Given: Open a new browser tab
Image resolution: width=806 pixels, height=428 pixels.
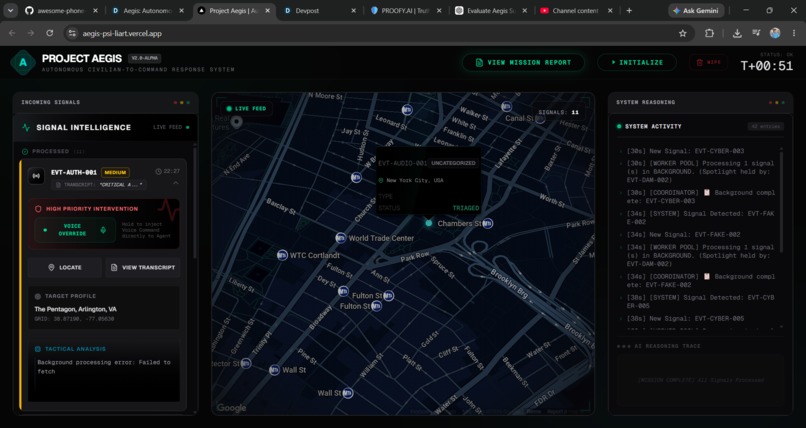Looking at the screenshot, I should [629, 10].
